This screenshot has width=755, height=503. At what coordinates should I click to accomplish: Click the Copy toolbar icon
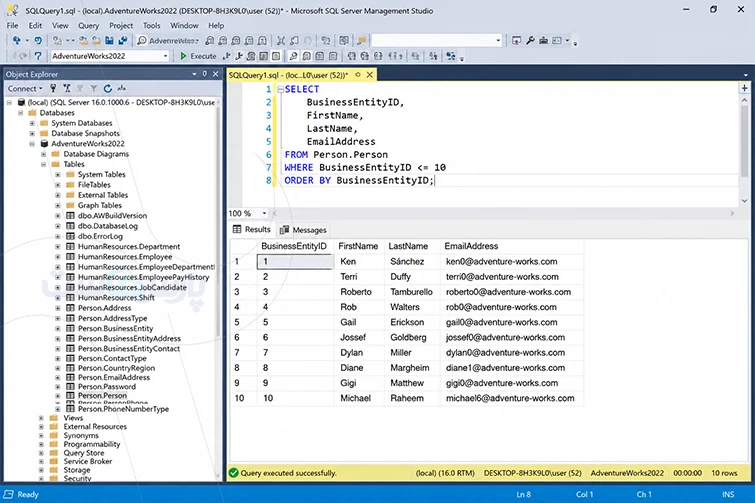point(294,40)
